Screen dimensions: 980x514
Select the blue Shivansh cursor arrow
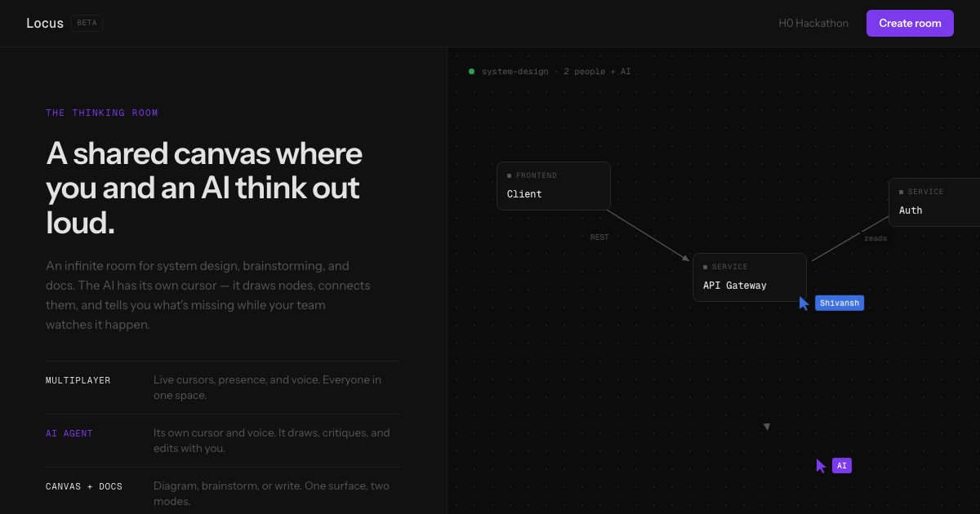[x=804, y=303]
